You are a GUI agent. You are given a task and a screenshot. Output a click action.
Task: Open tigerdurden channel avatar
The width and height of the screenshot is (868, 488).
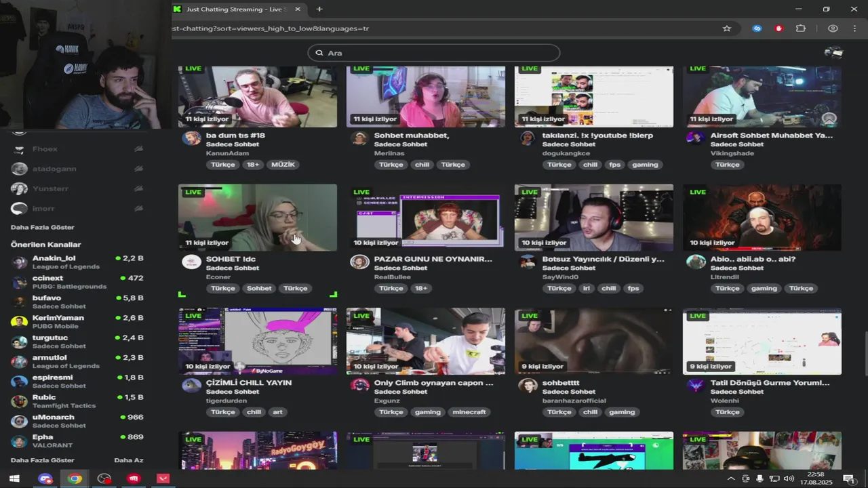[192, 386]
